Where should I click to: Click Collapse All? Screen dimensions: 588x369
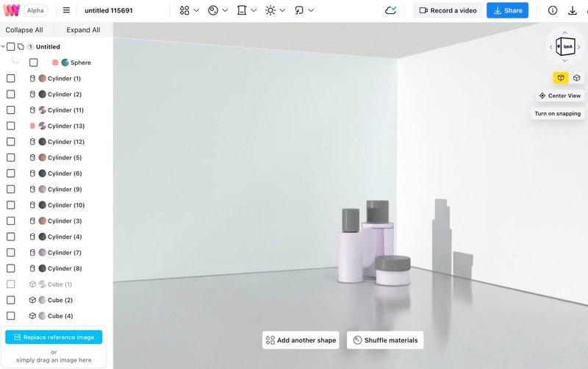coord(24,30)
